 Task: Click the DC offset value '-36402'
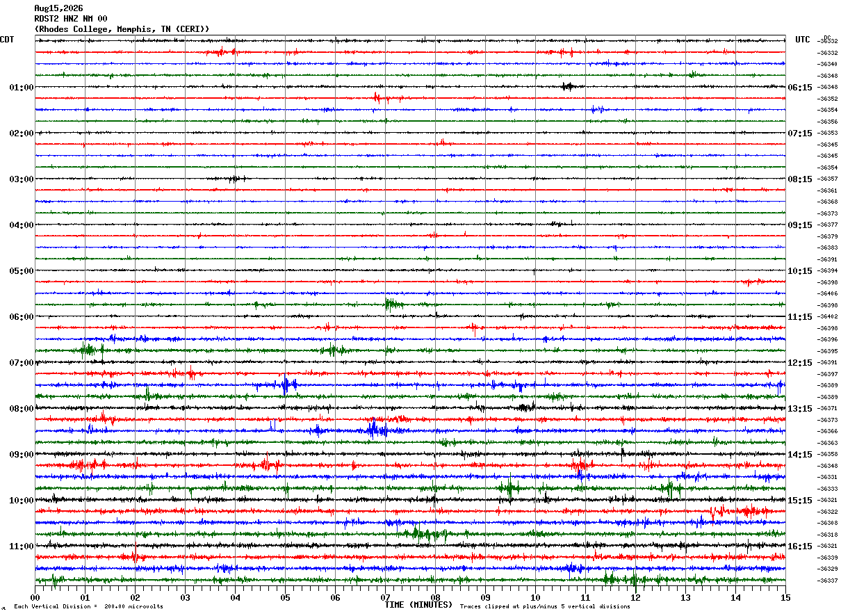point(828,317)
